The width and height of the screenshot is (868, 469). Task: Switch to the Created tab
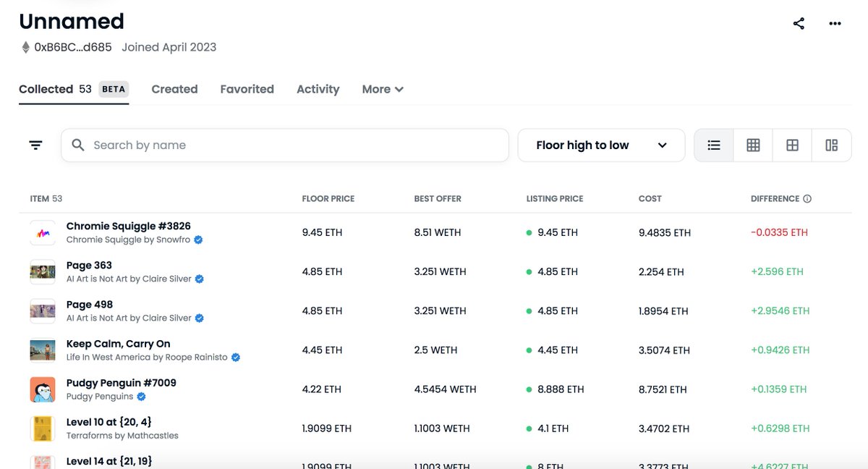[x=174, y=88]
